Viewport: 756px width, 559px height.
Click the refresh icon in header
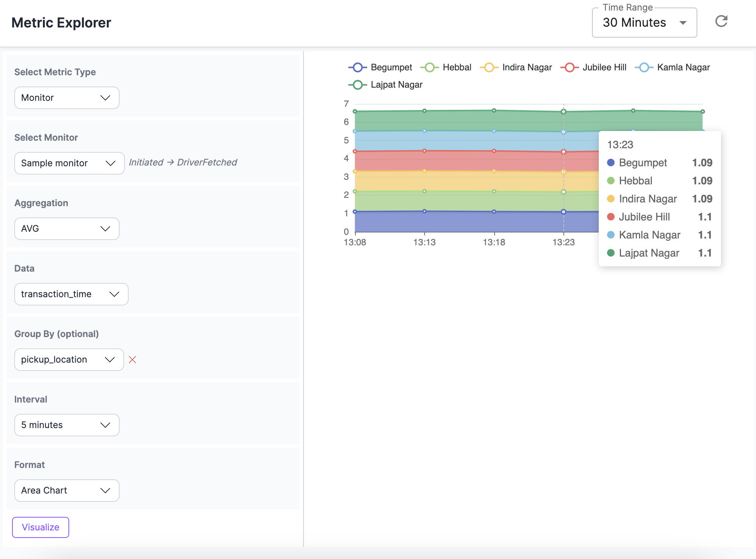[721, 21]
